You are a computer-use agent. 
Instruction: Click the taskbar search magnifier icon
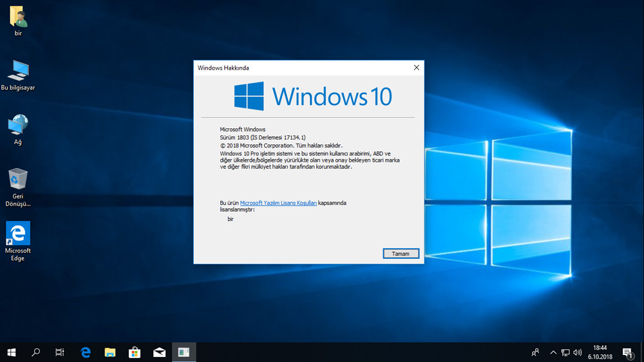tap(36, 352)
